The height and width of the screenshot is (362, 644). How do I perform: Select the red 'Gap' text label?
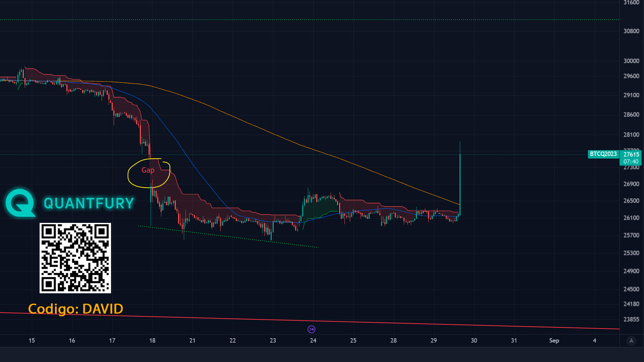(x=148, y=170)
